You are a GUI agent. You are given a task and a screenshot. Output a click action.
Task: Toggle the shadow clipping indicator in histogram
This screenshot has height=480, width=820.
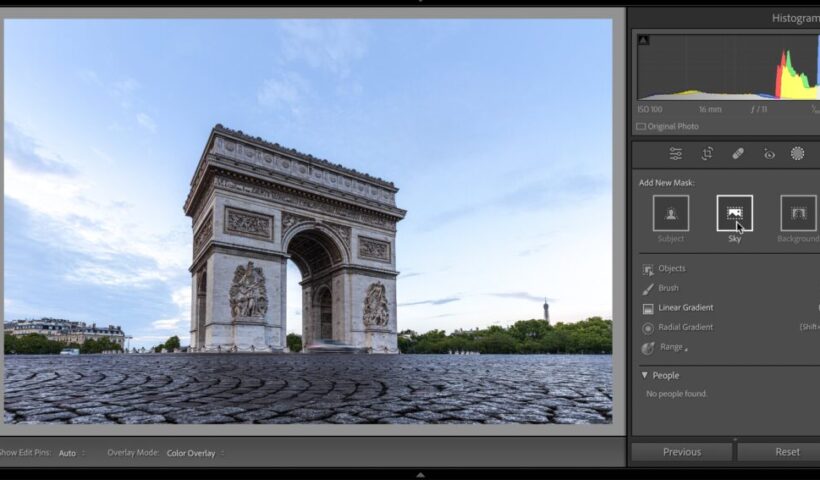coord(643,40)
